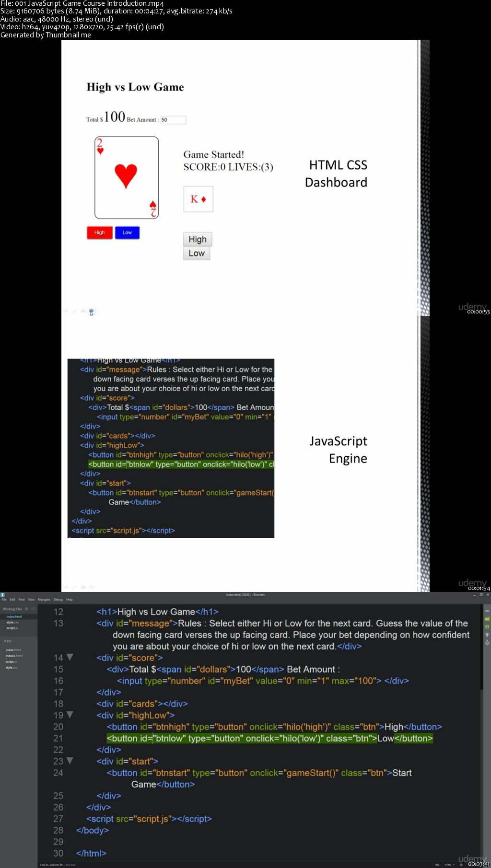Viewport: 491px width, 868px height.
Task: Open style.css in JS101 project tree
Action: tap(12, 667)
